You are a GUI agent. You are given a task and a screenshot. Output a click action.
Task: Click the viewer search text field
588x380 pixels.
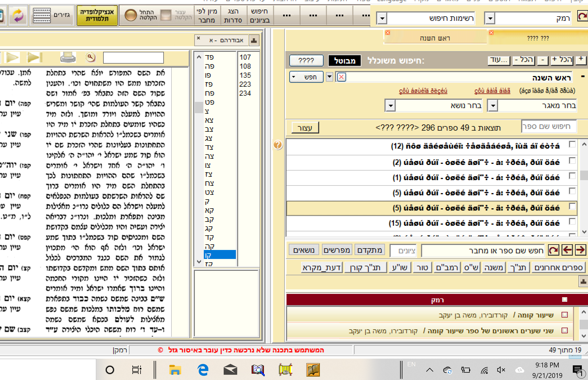133,58
